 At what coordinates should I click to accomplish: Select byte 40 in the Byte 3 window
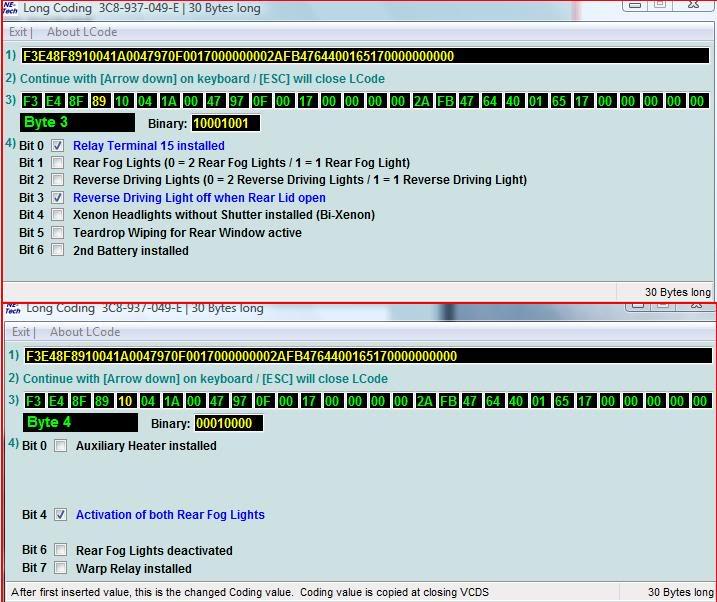(x=513, y=101)
